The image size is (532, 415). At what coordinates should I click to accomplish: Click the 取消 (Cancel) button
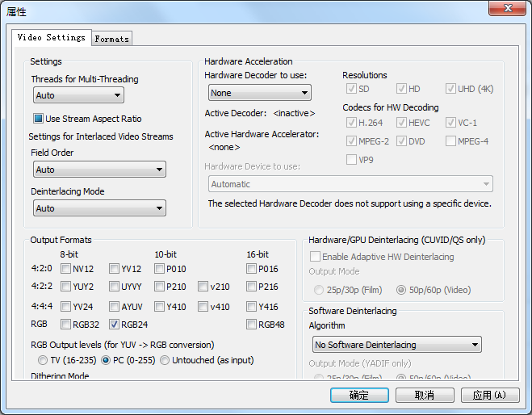tap(425, 395)
